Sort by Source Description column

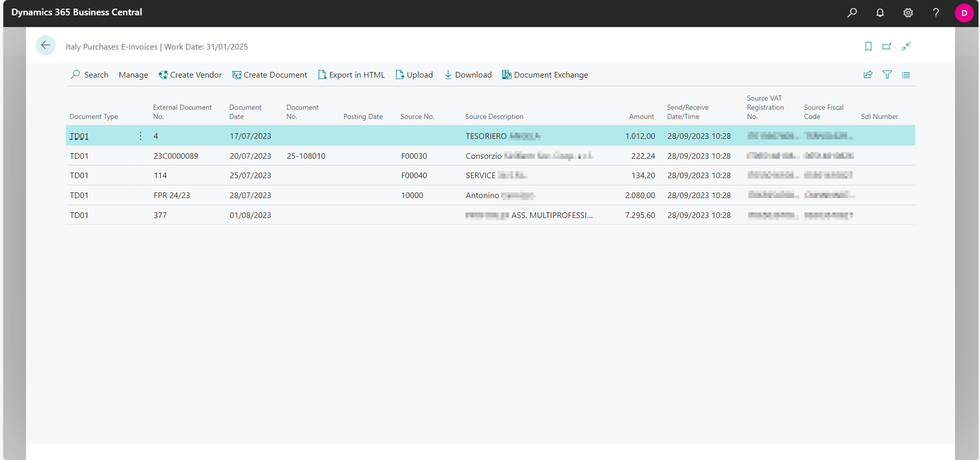coord(494,116)
